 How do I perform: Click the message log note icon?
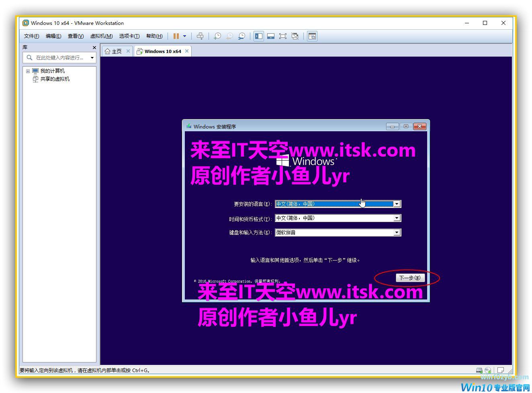pyautogui.click(x=501, y=370)
